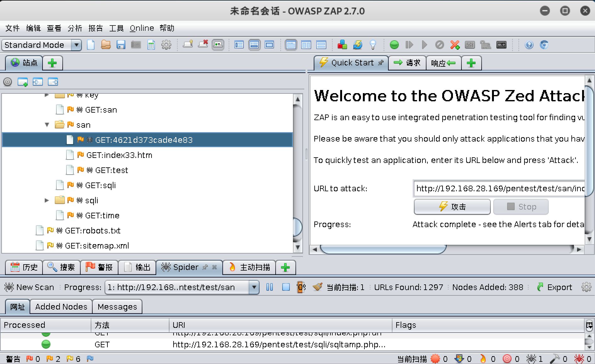Switch to the 历史 tab

[24, 267]
